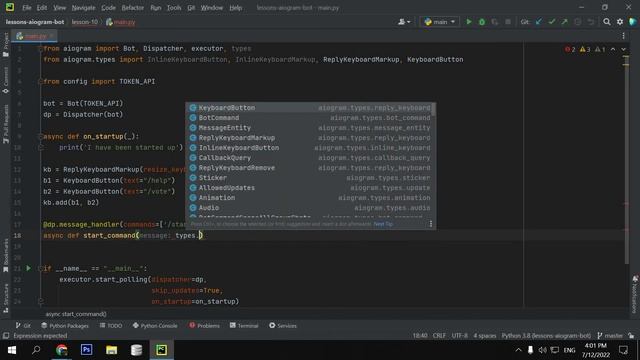Click the Next Tip link in popup
This screenshot has width=640, height=360.
[x=383, y=224]
